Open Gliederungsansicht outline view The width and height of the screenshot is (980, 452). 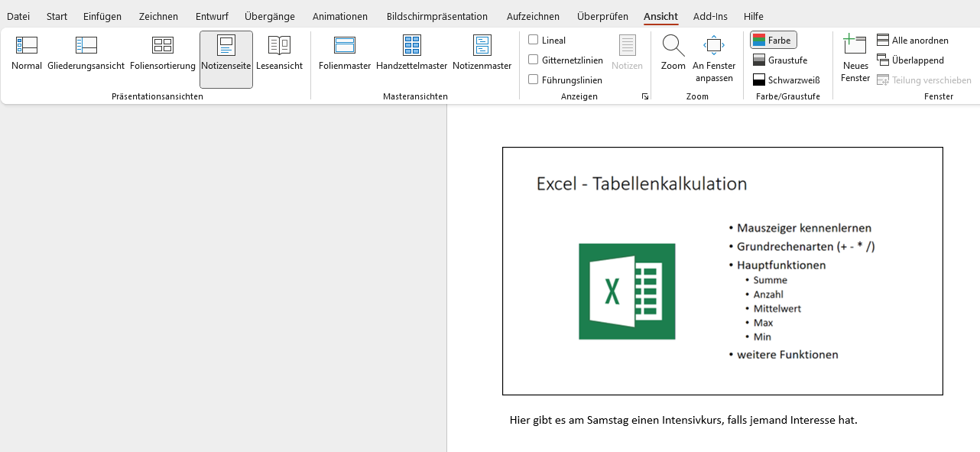click(x=86, y=54)
